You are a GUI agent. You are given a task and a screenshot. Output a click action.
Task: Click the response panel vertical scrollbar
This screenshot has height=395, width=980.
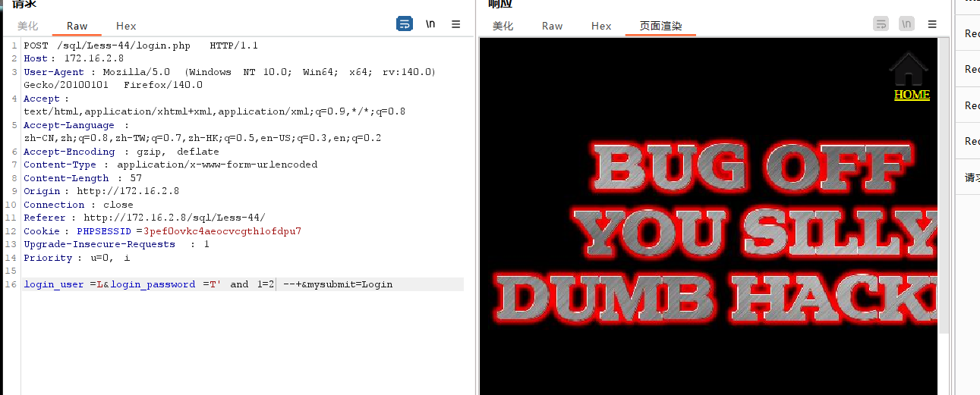(x=944, y=186)
